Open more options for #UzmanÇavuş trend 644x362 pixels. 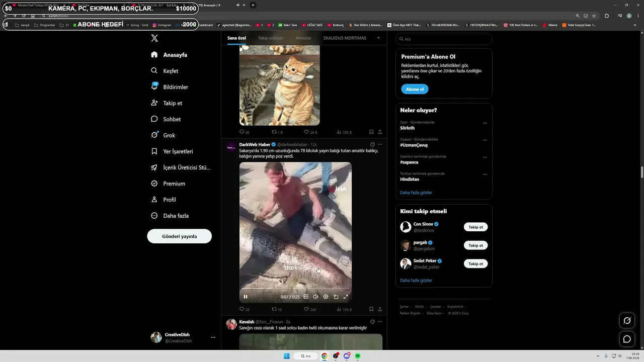[485, 140]
